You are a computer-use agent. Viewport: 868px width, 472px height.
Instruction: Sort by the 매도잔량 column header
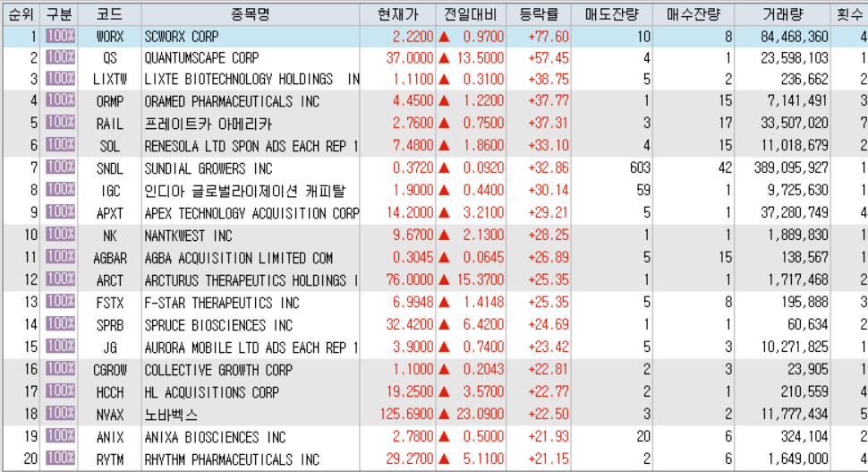[x=612, y=13]
